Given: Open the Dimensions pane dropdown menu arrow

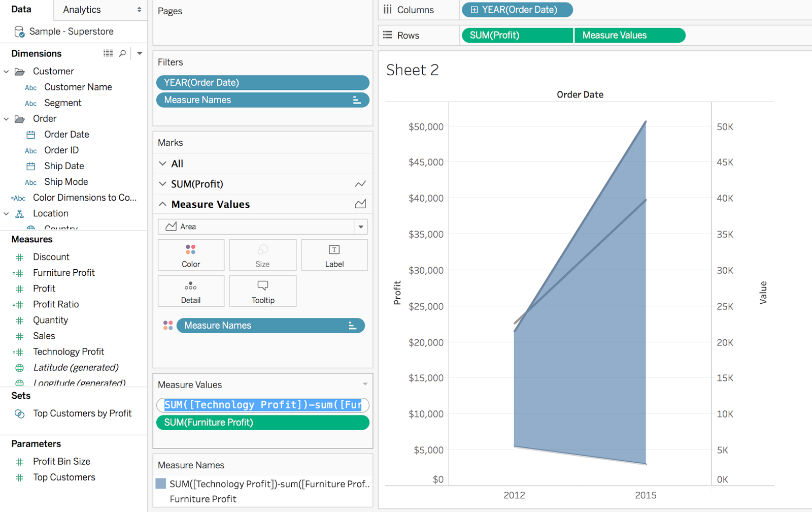Looking at the screenshot, I should [x=140, y=53].
